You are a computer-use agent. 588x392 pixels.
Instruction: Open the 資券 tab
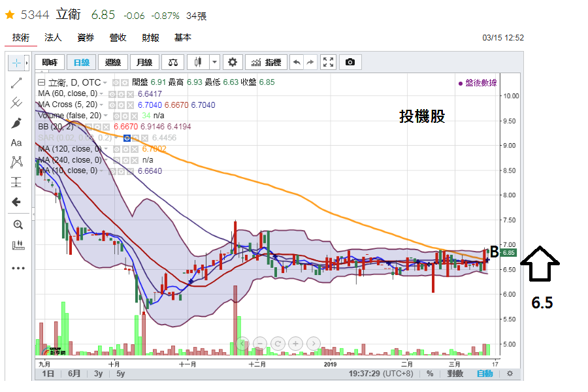tap(86, 37)
